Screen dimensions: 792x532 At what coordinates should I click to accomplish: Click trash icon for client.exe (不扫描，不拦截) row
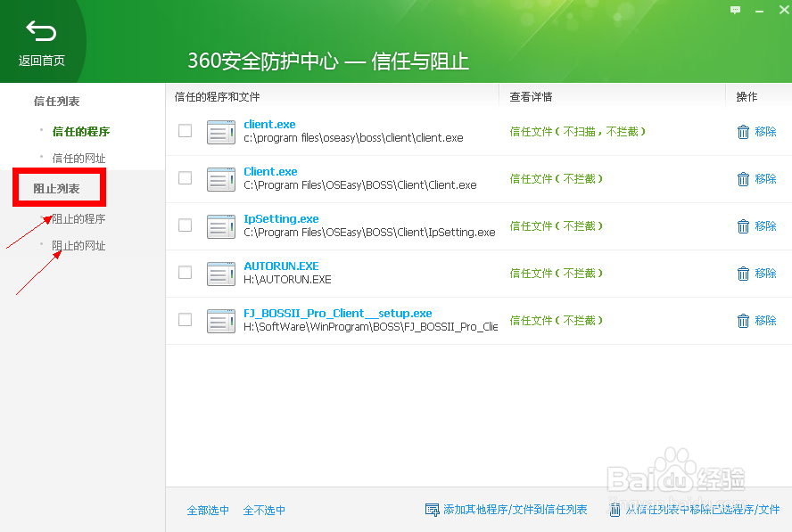(x=743, y=132)
